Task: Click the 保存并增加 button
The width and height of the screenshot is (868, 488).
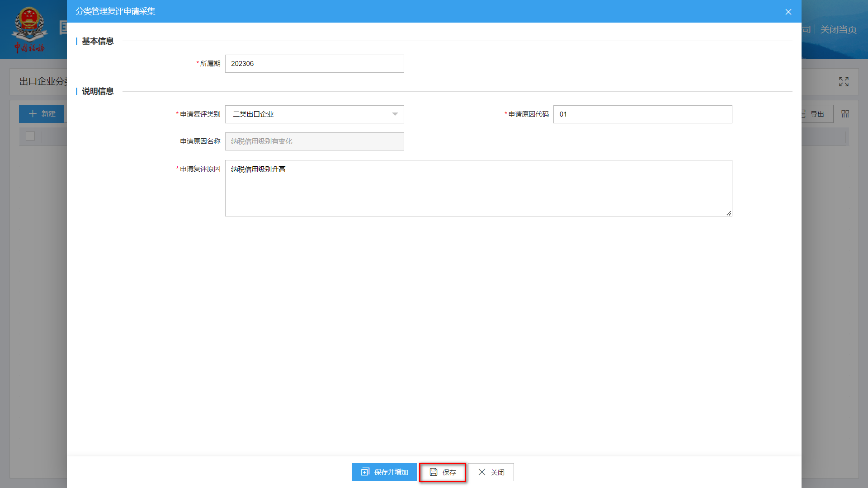Action: [x=384, y=472]
